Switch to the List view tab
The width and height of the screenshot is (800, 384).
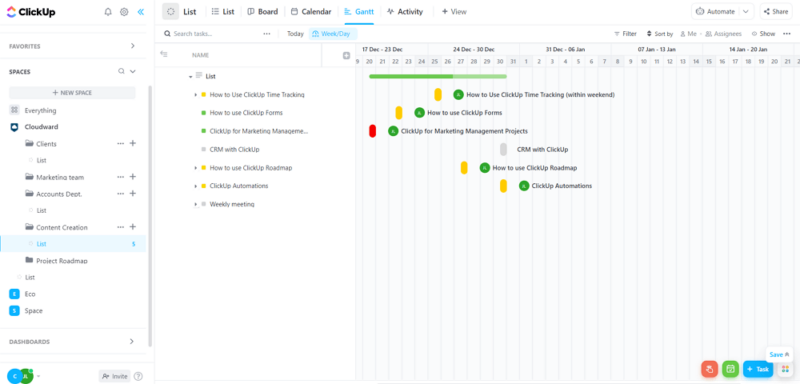pyautogui.click(x=223, y=12)
